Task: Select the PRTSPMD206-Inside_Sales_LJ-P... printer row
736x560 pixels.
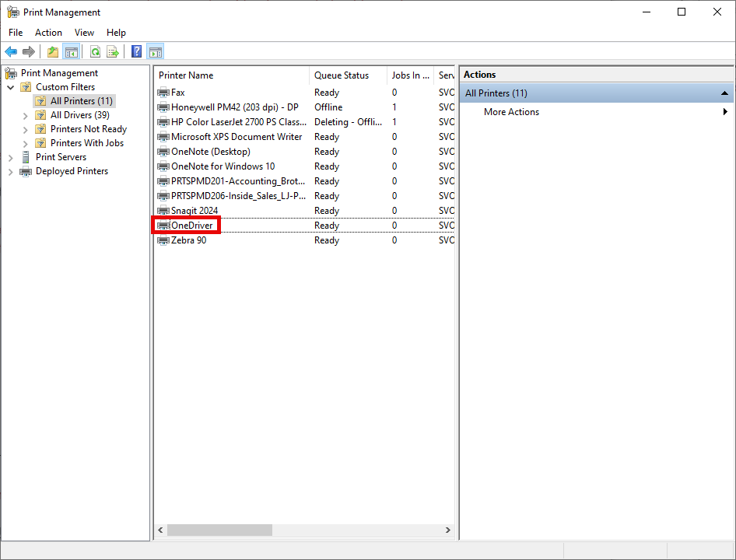Action: click(304, 196)
